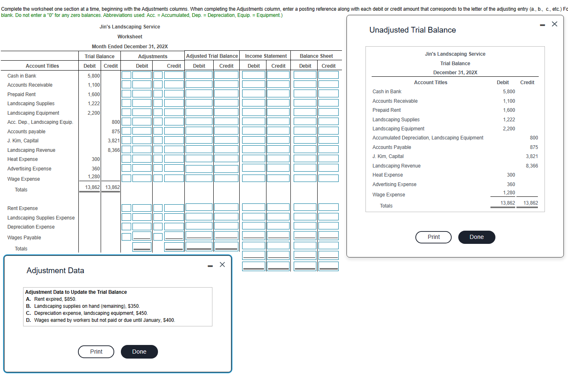Select Wage Expense adjustments debit reference box

126,178
